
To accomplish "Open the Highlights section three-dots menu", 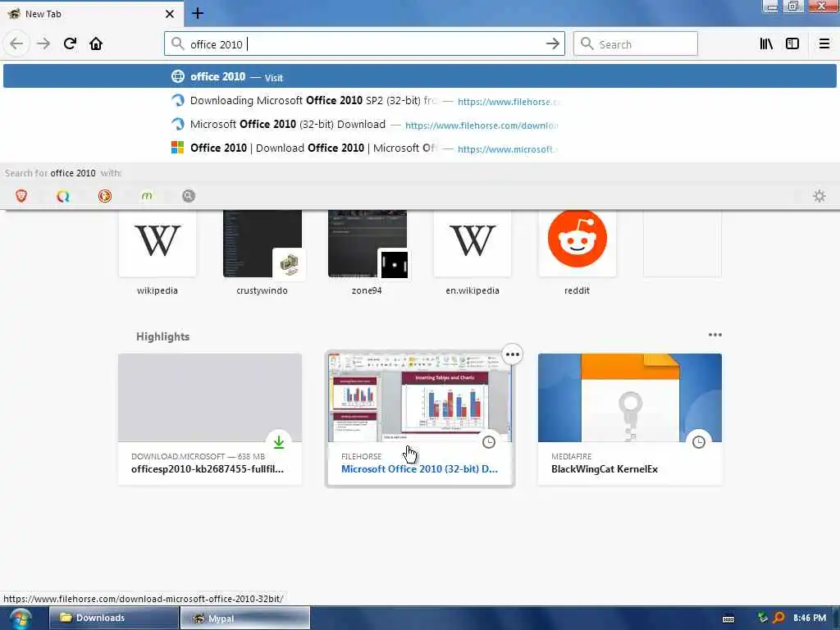I will (x=714, y=335).
